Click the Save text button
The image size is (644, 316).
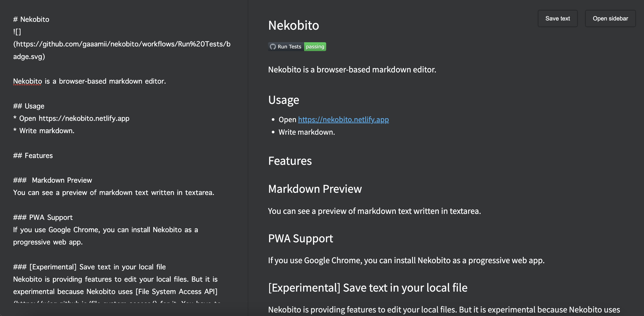557,18
